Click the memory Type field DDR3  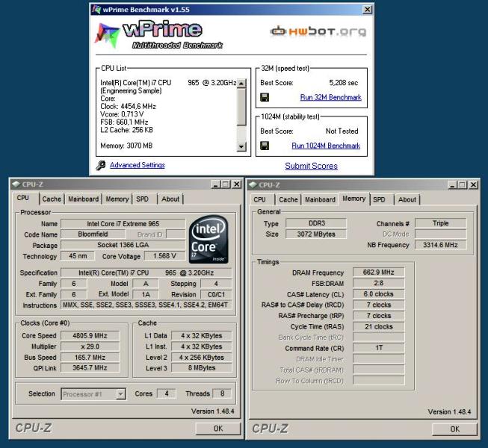(x=316, y=223)
